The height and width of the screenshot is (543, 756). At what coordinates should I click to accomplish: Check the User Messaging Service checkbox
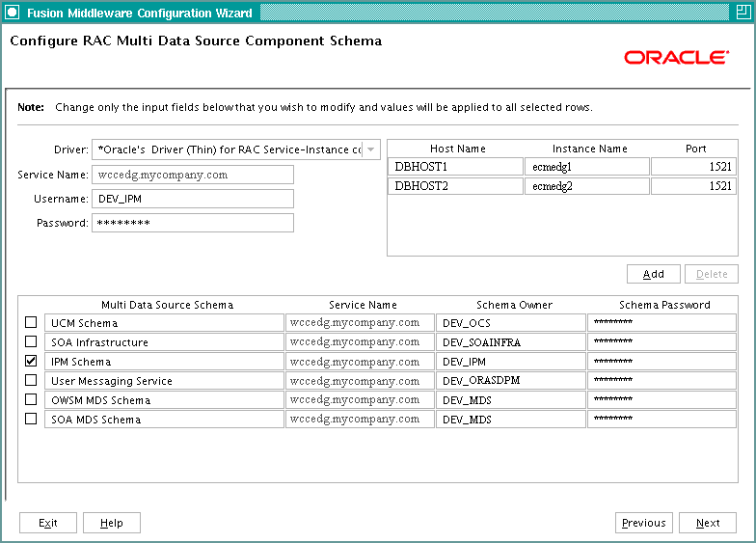(x=31, y=380)
